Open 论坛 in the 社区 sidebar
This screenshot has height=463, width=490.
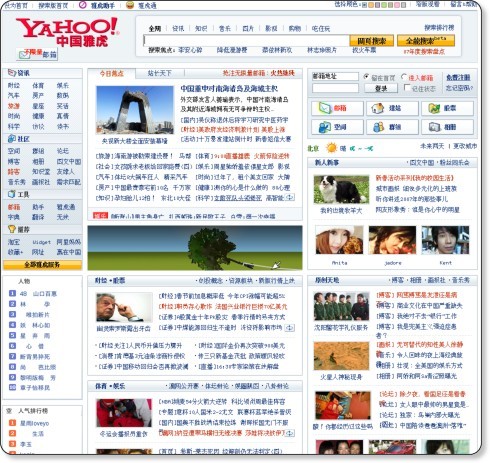(x=63, y=151)
